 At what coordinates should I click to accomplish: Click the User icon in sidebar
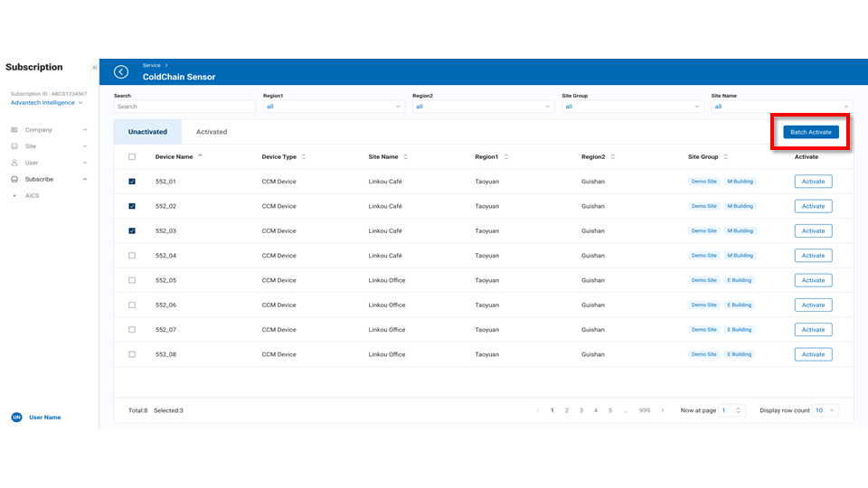14,163
